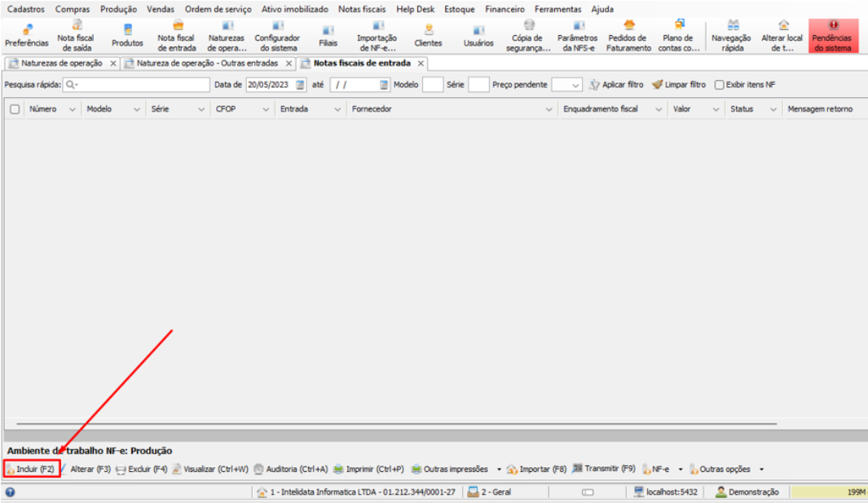Click Incluir (F2) button

(x=32, y=470)
